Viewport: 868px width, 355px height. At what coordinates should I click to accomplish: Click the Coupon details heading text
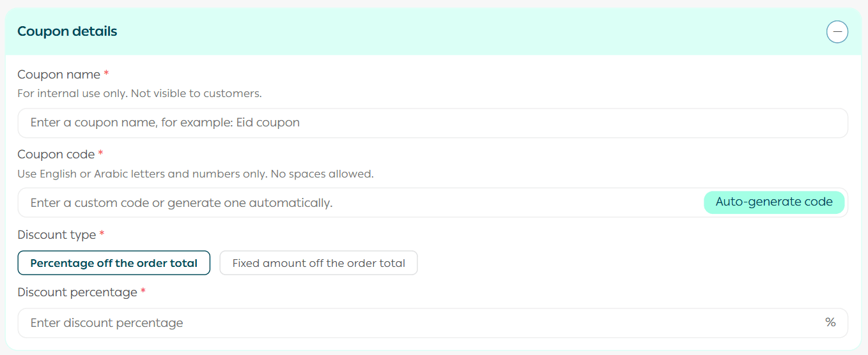67,31
